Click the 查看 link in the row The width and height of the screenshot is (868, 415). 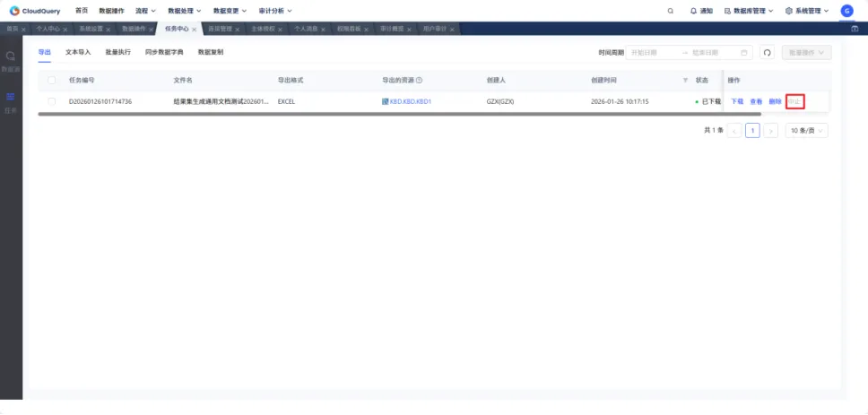click(x=756, y=102)
